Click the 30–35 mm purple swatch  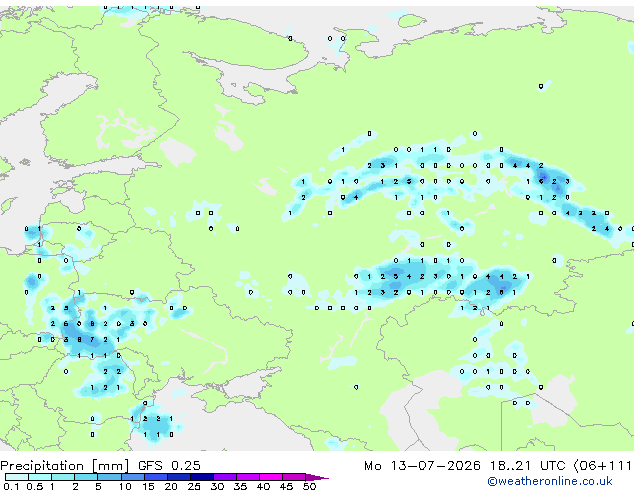pyautogui.click(x=225, y=477)
